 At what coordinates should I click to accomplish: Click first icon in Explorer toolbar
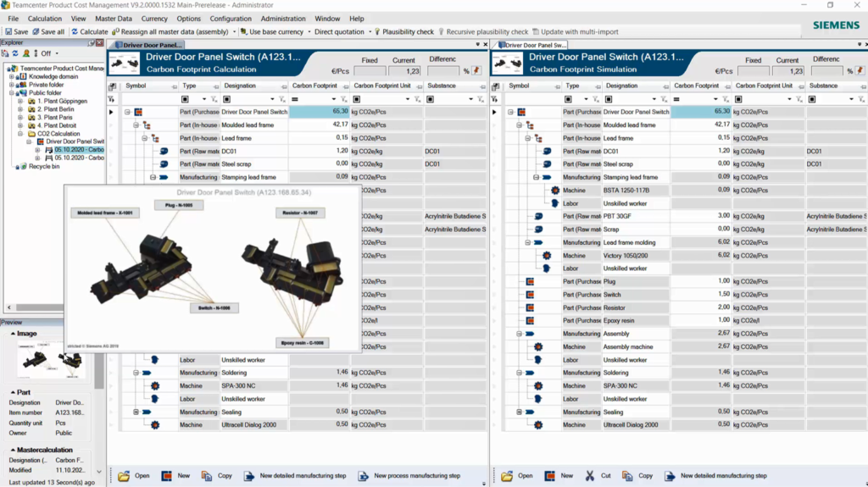(6, 53)
